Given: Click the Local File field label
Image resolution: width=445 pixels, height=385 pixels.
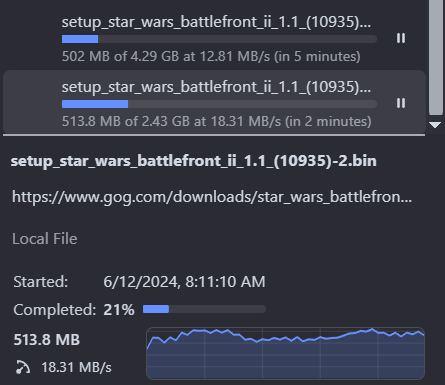Looking at the screenshot, I should tap(45, 239).
